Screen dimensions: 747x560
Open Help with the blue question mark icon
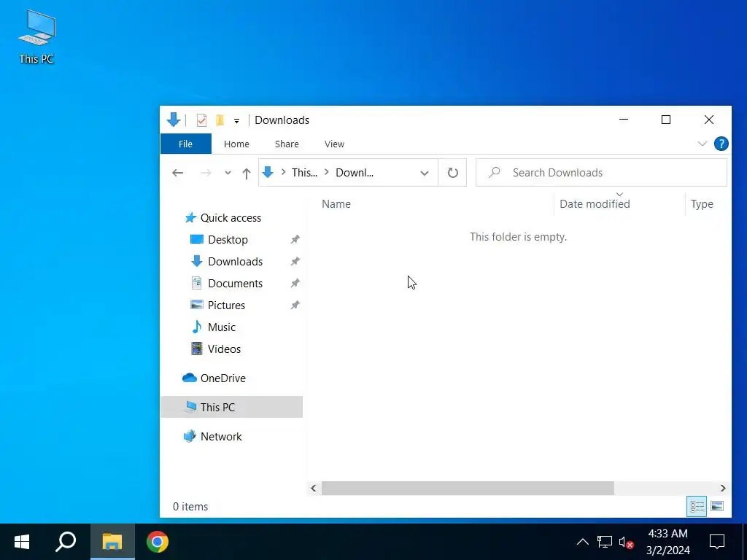point(721,144)
